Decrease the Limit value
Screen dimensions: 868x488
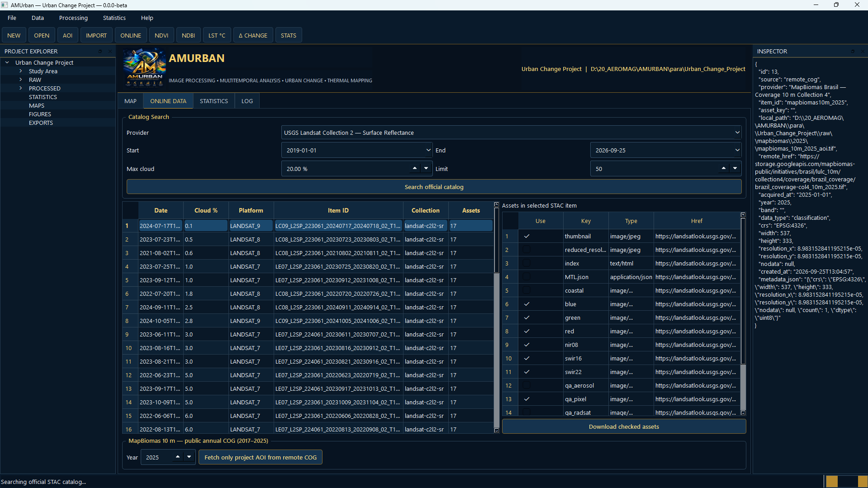tap(735, 168)
